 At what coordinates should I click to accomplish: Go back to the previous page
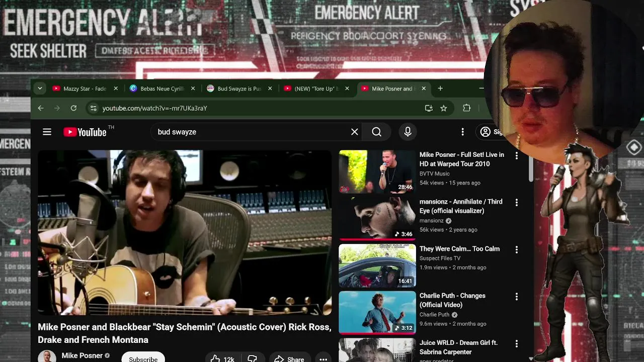tap(41, 108)
